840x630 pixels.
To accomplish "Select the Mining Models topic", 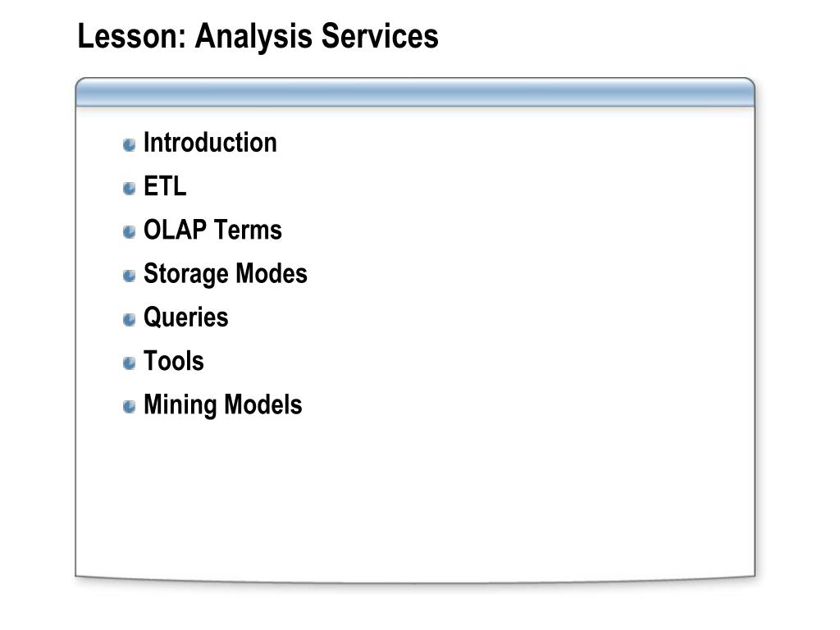I will tap(223, 405).
